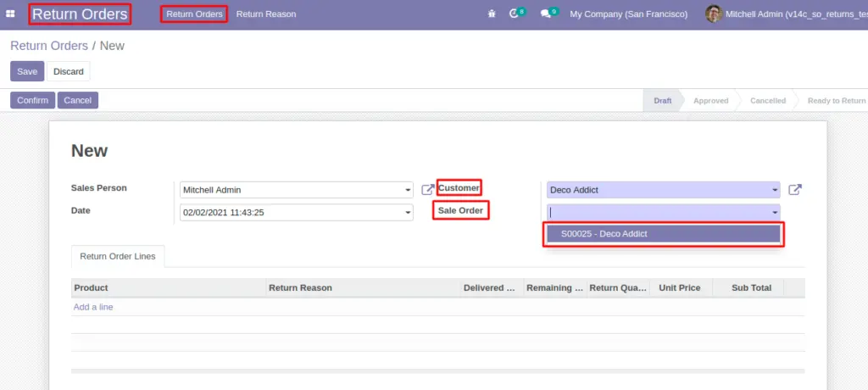Open the Return Reason menu
The image size is (868, 390).
(266, 14)
